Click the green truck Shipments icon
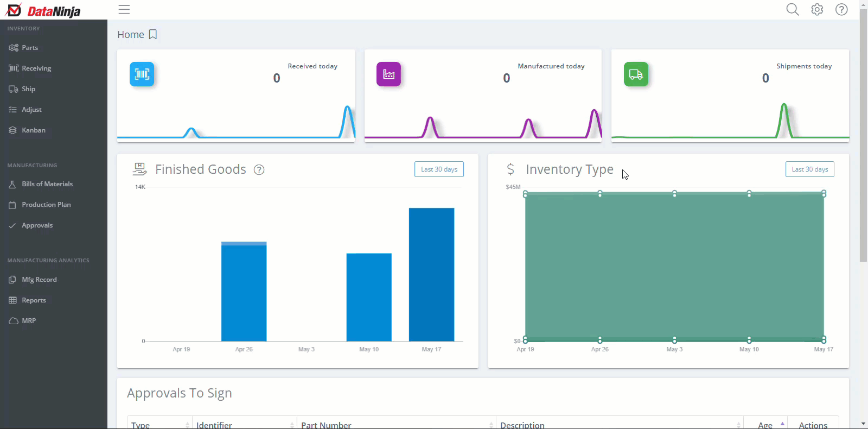Viewport: 868px width, 429px height. click(636, 74)
